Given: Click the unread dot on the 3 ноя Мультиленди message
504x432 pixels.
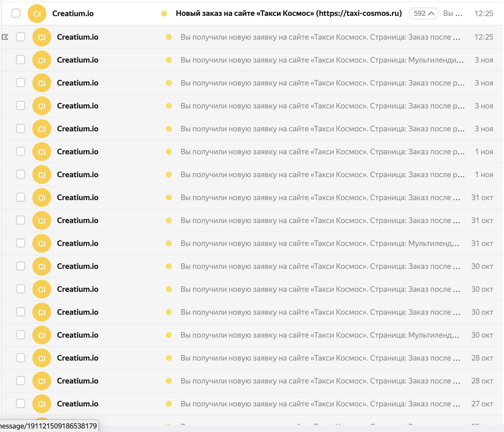Looking at the screenshot, I should point(169,60).
